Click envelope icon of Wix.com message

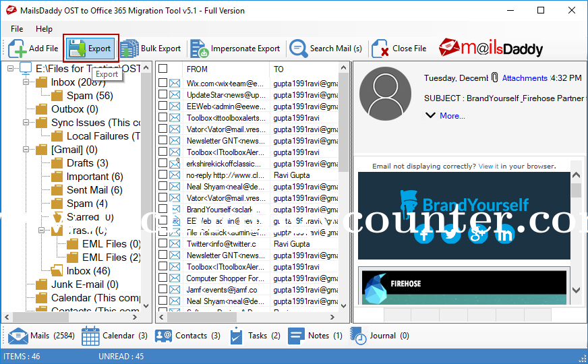pyautogui.click(x=175, y=83)
